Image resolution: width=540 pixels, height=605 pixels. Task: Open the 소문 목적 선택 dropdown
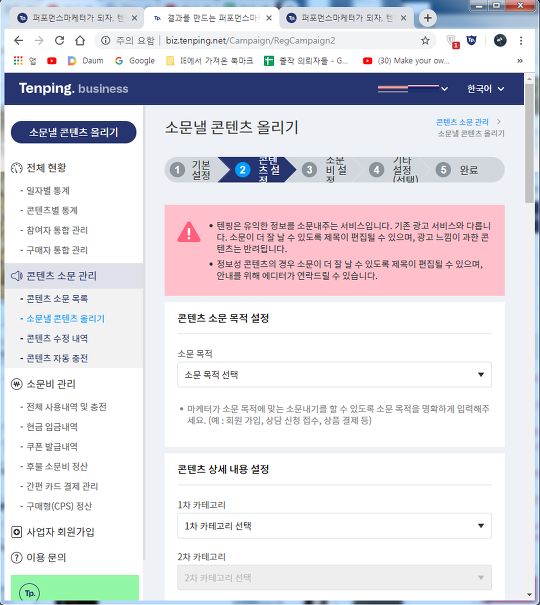(334, 375)
